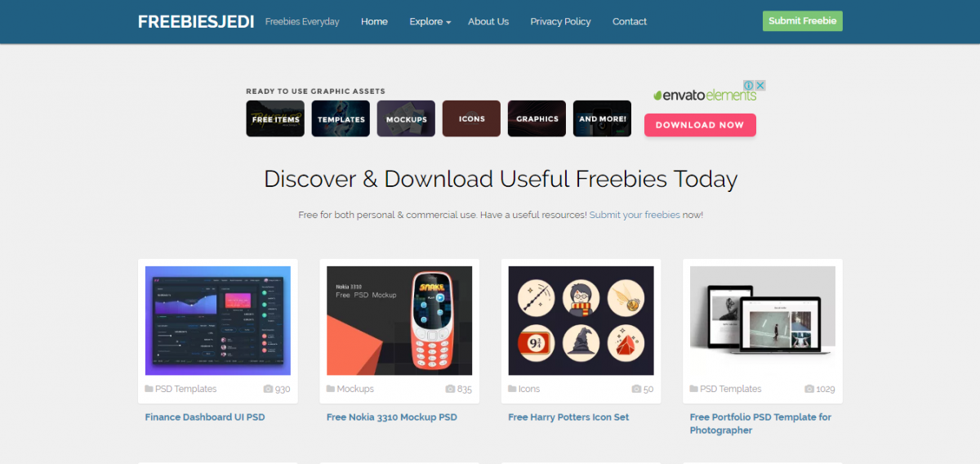Click the folder icon beside Icons category
The image size is (980, 464).
(512, 389)
